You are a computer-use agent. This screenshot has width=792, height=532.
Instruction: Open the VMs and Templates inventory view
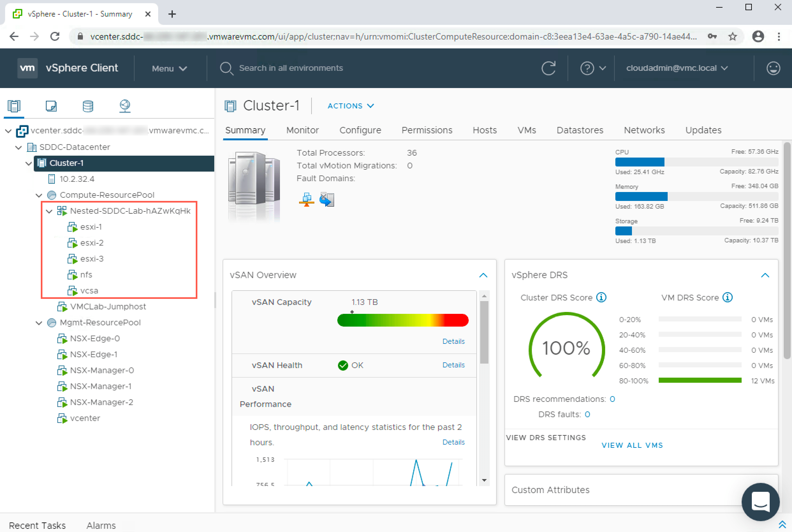click(51, 106)
